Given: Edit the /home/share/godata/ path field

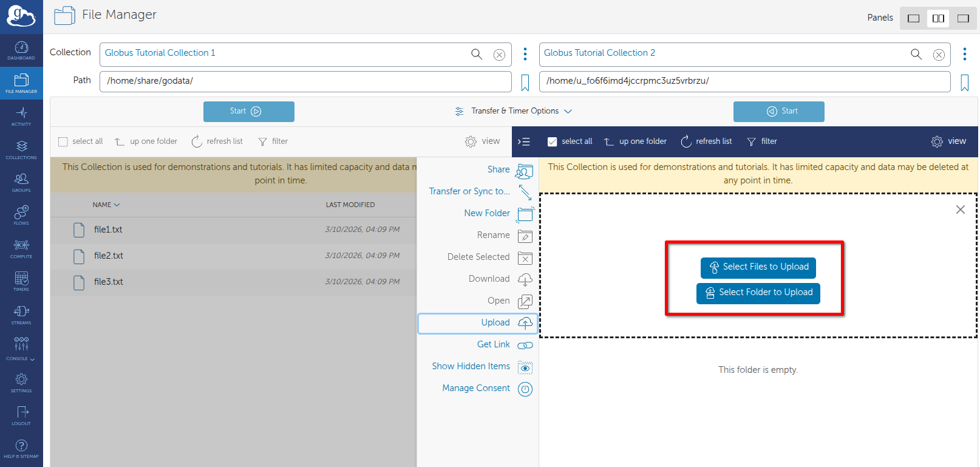Looking at the screenshot, I should click(x=305, y=81).
